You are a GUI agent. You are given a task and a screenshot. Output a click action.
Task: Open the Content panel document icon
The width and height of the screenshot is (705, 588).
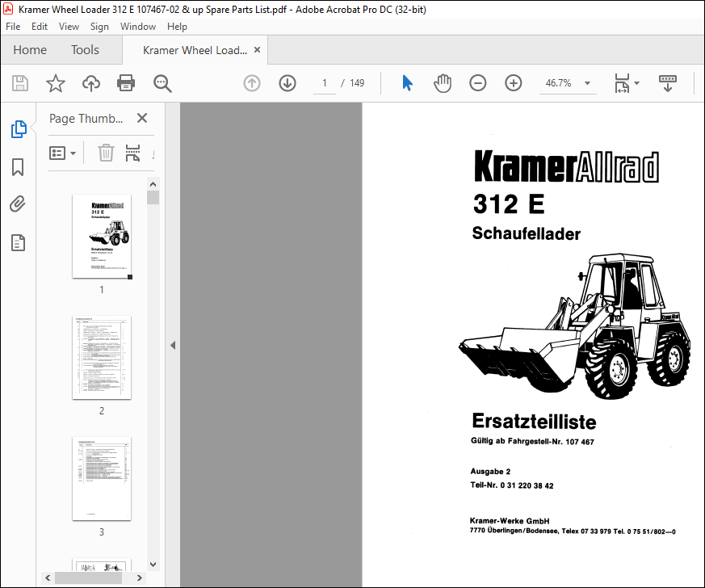[x=18, y=243]
